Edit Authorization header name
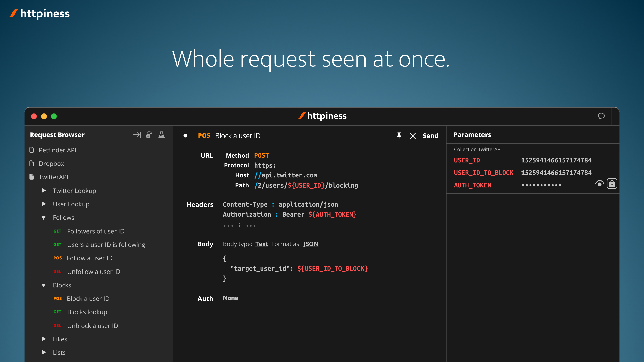Viewport: 644px width, 362px height. pos(247,214)
